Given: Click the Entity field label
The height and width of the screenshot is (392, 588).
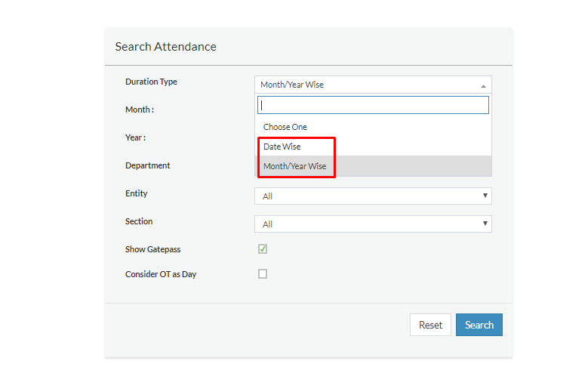Looking at the screenshot, I should 136,193.
